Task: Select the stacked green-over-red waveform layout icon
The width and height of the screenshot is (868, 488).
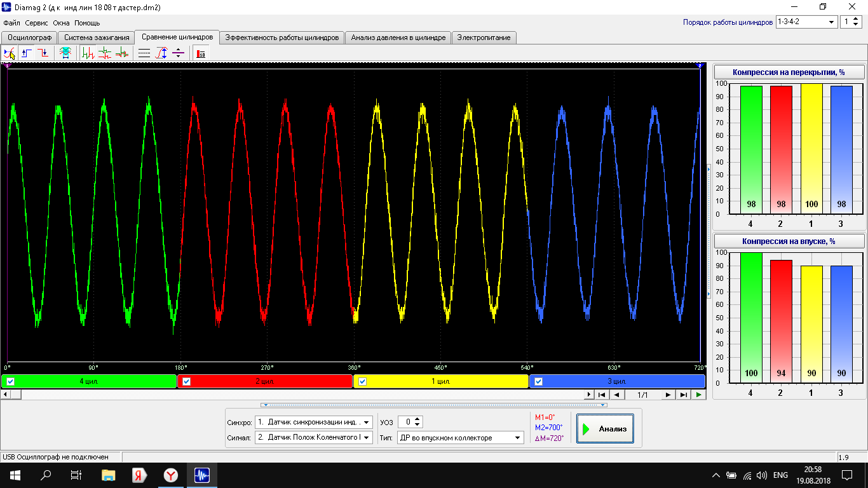Action: (x=105, y=53)
